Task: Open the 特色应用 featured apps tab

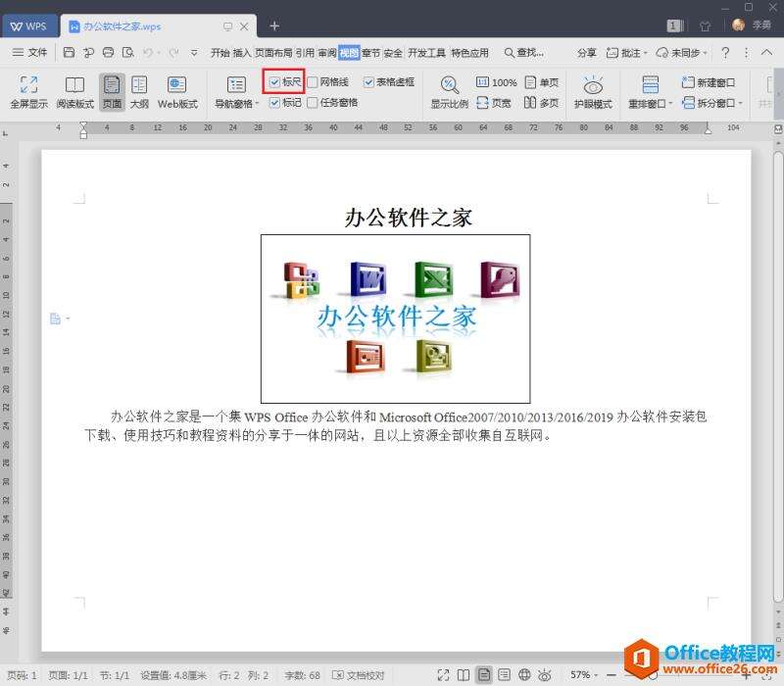Action: pyautogui.click(x=470, y=53)
